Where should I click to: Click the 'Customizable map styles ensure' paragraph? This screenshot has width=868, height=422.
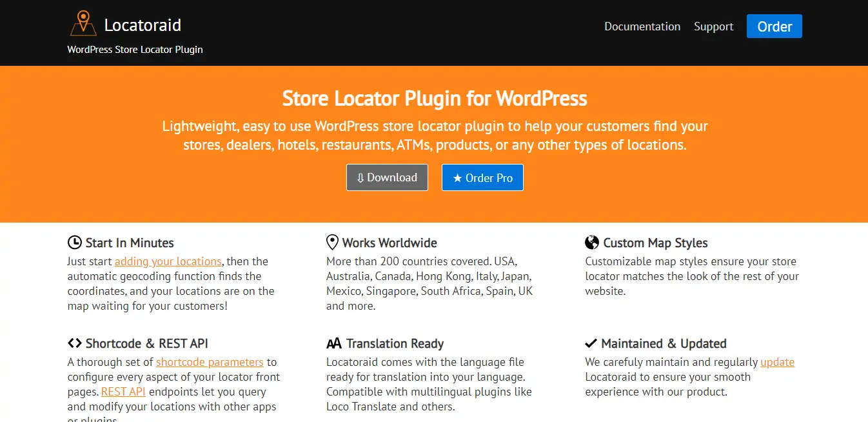pyautogui.click(x=692, y=276)
